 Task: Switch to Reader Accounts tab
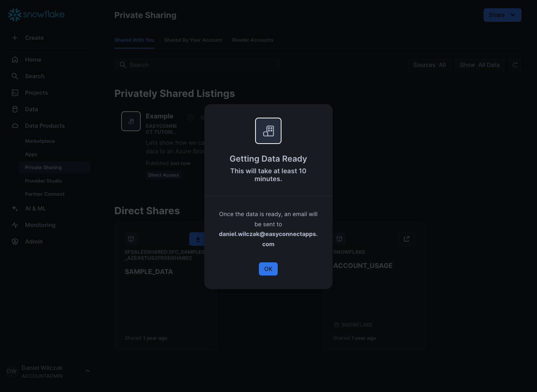point(253,40)
